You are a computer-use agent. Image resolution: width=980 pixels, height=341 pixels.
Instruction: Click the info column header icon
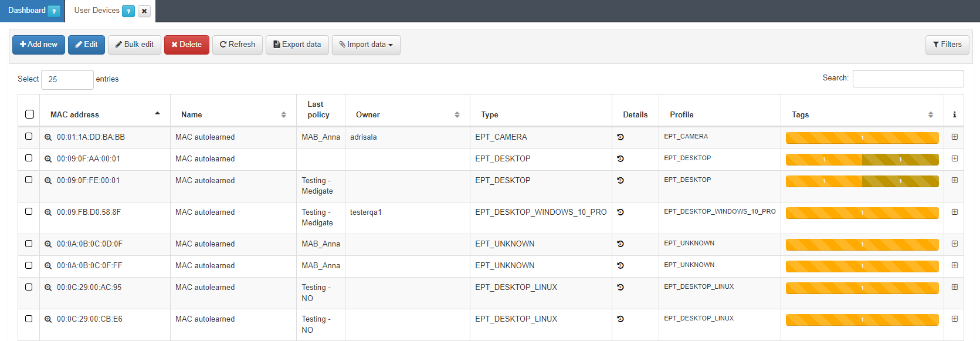click(954, 114)
